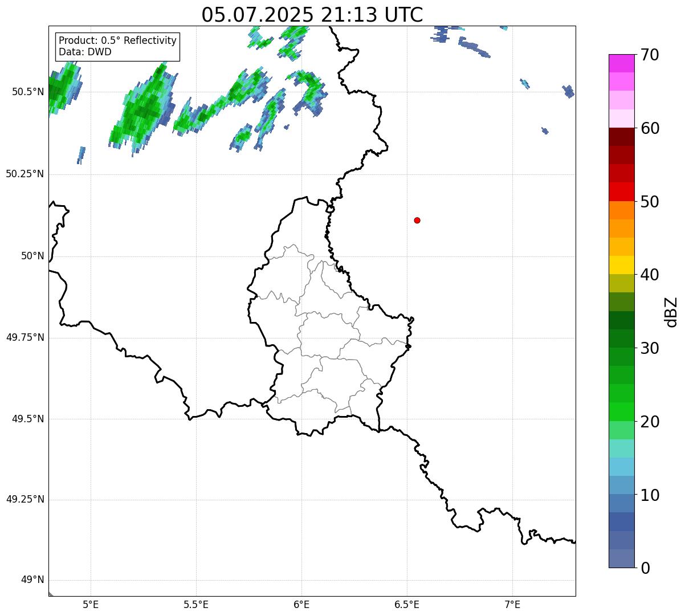Image resolution: width=685 pixels, height=616 pixels.
Task: Click the 50.5°N latitude label
Action: [28, 92]
